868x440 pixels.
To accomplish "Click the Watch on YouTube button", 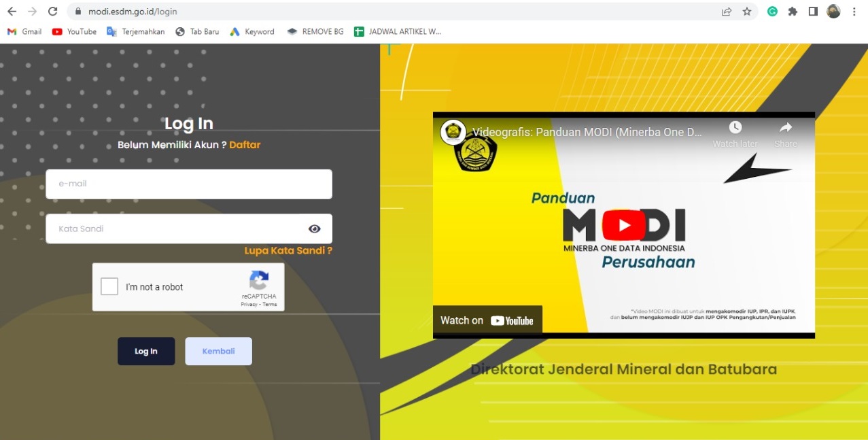I will pos(487,320).
